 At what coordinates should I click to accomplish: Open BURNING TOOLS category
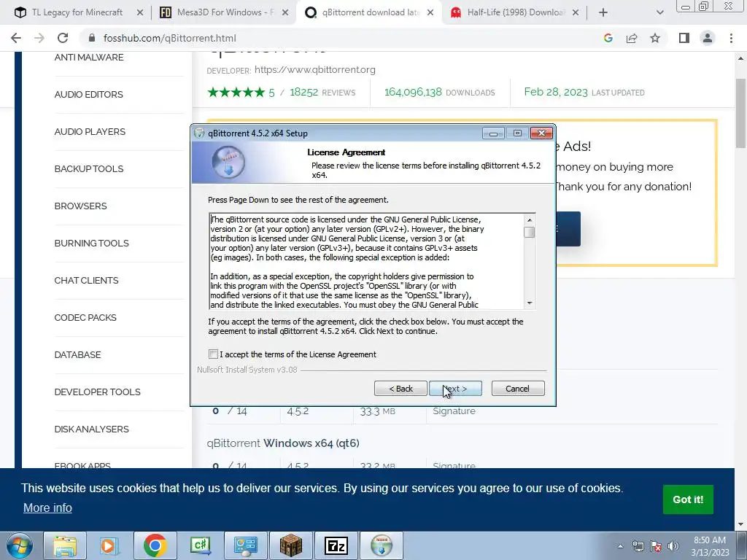click(x=91, y=243)
